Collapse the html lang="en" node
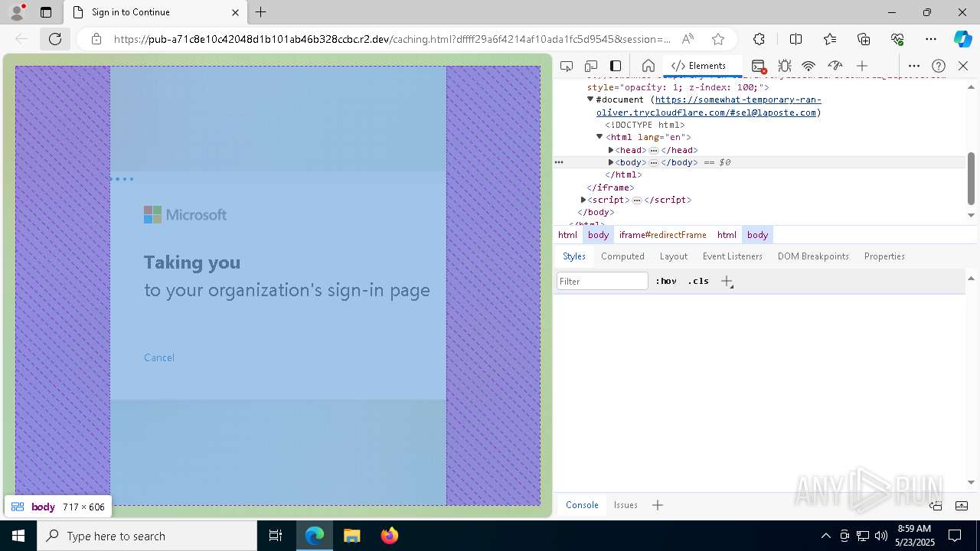 tap(599, 137)
